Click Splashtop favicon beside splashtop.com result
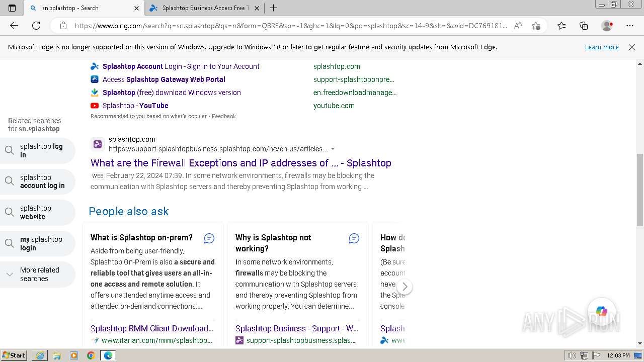 tap(98, 144)
